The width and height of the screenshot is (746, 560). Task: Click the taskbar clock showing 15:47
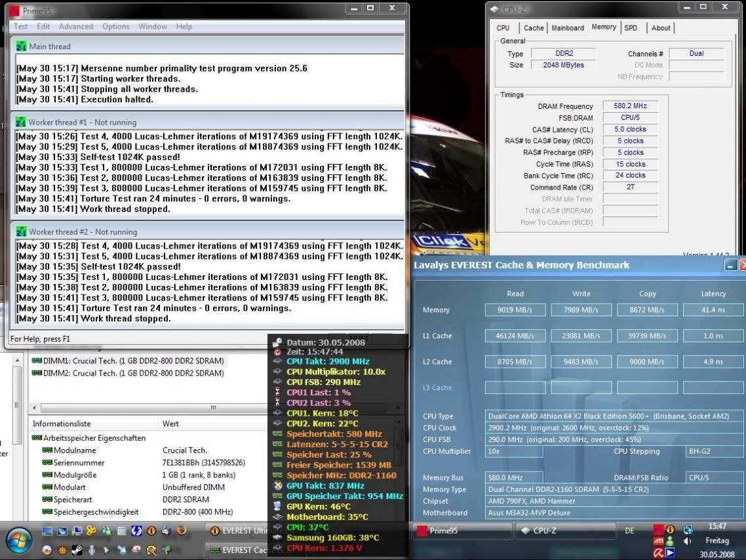(717, 526)
